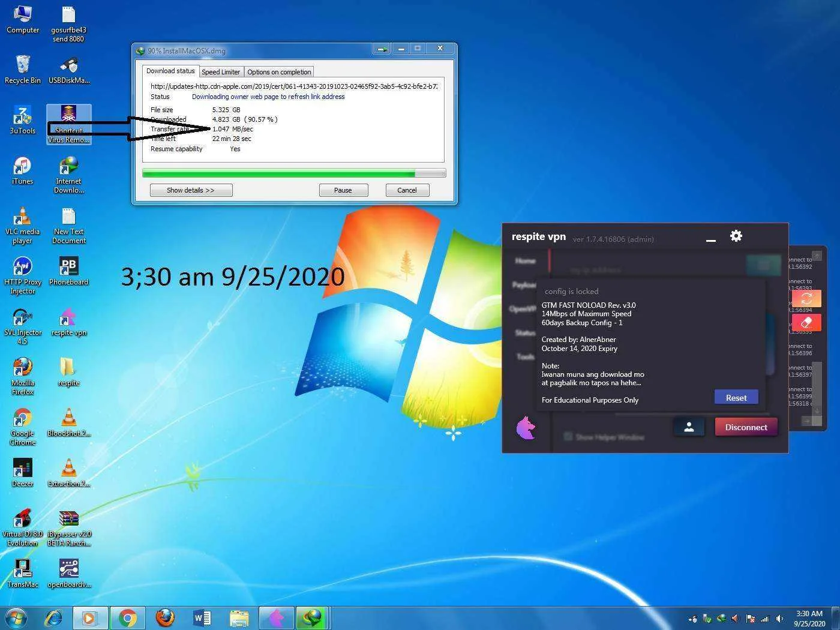Viewport: 840px width, 630px height.
Task: Click the volume speaker tray icon
Action: pos(779,618)
